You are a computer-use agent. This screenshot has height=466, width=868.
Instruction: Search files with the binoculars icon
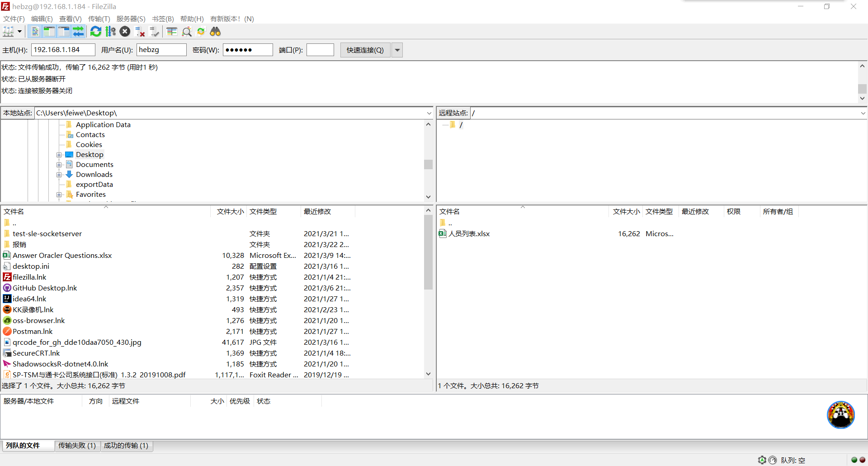216,32
